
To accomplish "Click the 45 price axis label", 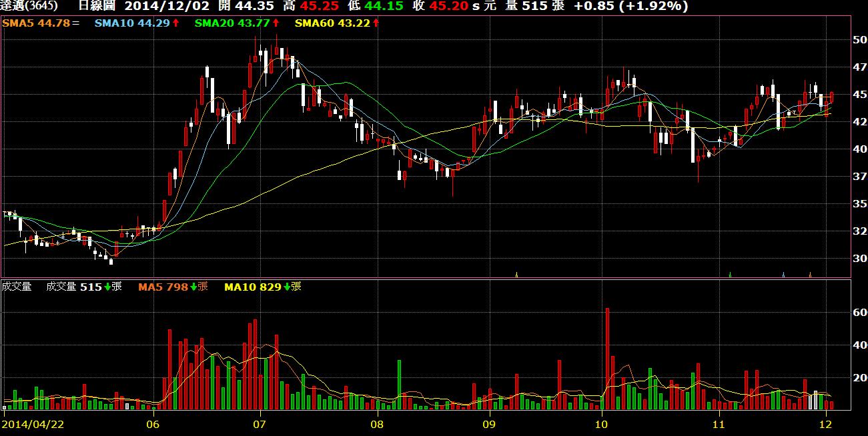I will (859, 95).
